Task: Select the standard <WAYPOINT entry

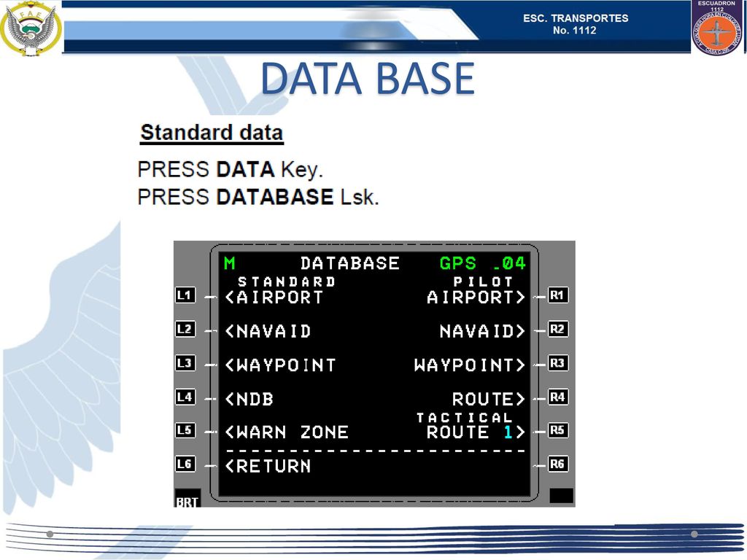Action: tap(280, 365)
